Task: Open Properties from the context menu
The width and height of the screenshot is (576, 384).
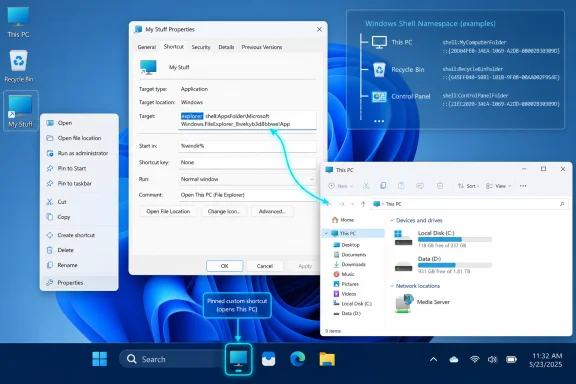Action: [79, 283]
